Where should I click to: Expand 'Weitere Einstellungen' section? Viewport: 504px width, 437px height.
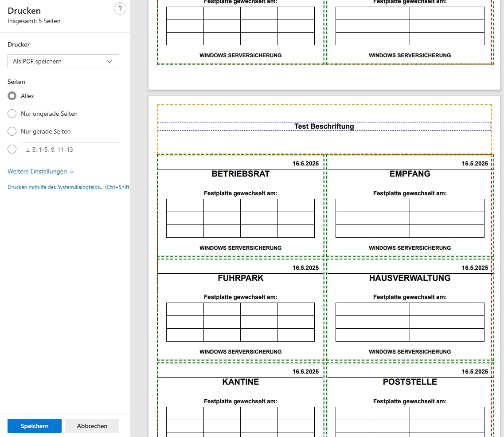point(41,172)
